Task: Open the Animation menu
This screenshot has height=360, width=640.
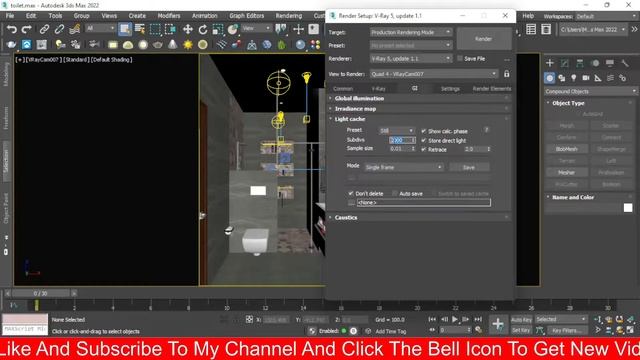Action: pyautogui.click(x=204, y=16)
